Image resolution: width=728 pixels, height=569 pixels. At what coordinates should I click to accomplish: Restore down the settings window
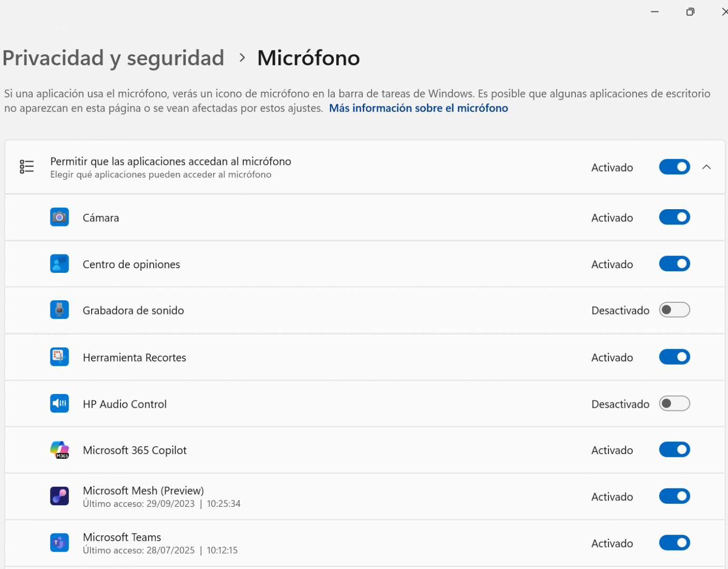coord(690,12)
